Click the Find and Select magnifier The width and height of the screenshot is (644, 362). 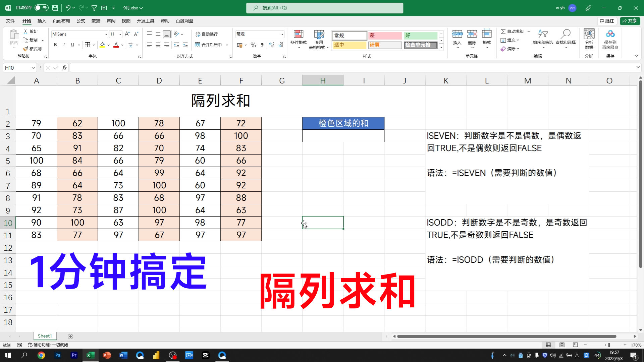coord(566,34)
